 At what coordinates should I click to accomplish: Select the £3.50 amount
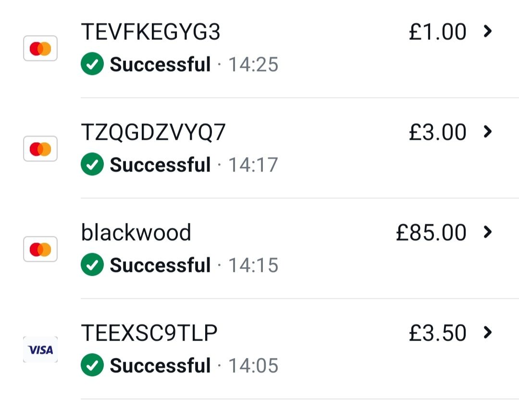(438, 333)
